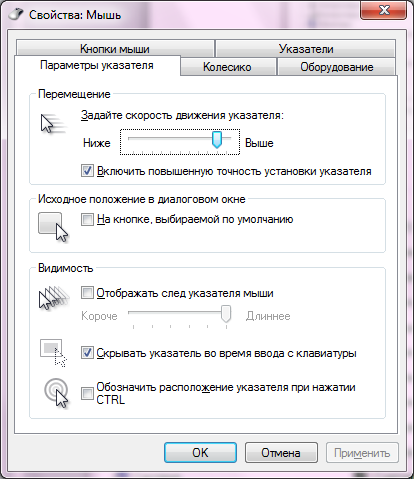The height and width of the screenshot is (479, 414).
Task: Click the snap-to default button icon
Action: pyautogui.click(x=53, y=227)
